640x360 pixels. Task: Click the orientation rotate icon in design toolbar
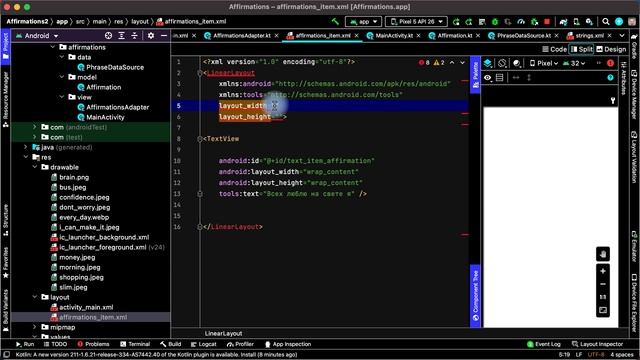502,63
